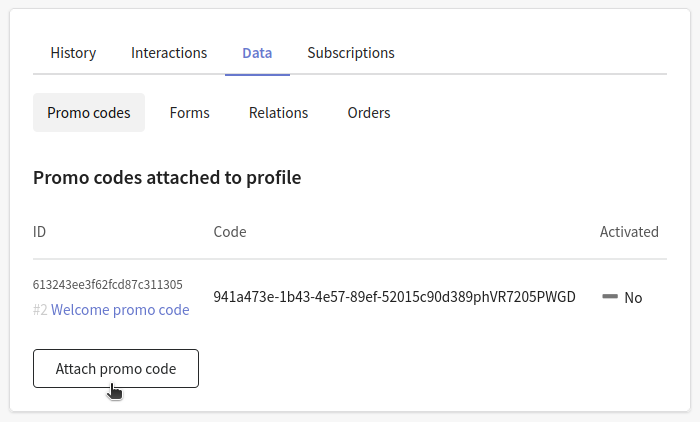Open the Welcome promo code link
Image resolution: width=700 pixels, height=422 pixels.
[x=120, y=309]
